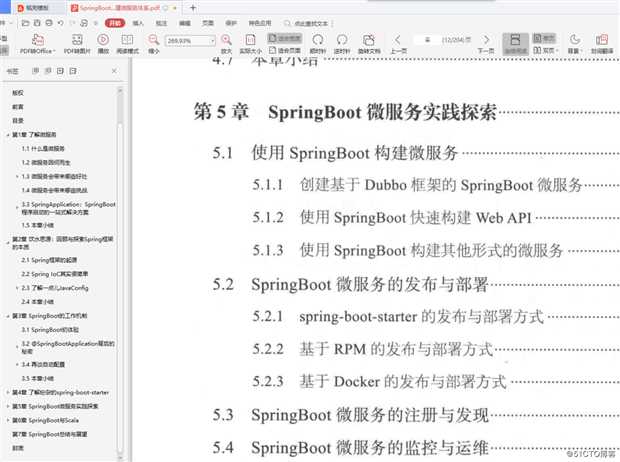Rotate the page counterclockwise
This screenshot has height=462, width=620.
coord(342,44)
